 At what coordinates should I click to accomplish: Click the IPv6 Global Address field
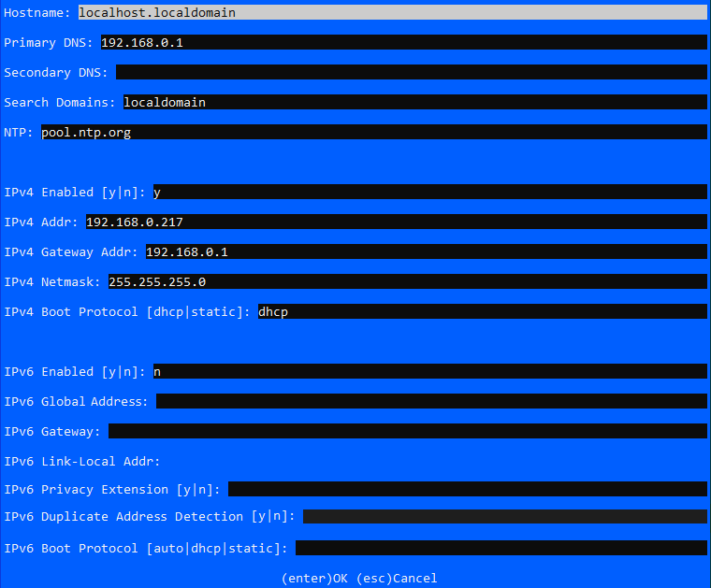(431, 401)
